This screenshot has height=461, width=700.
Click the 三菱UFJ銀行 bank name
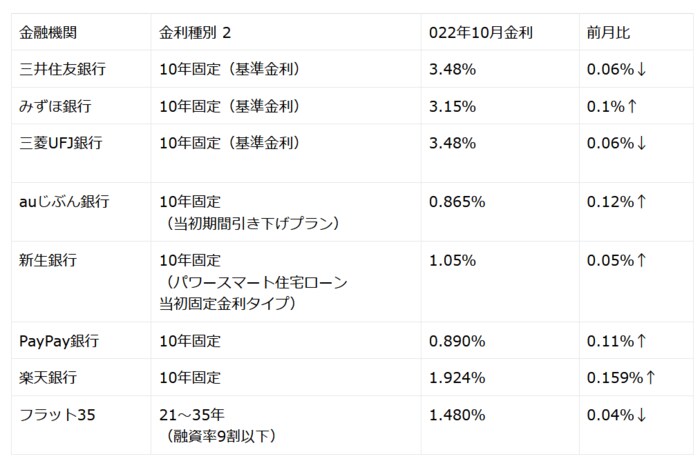point(61,143)
